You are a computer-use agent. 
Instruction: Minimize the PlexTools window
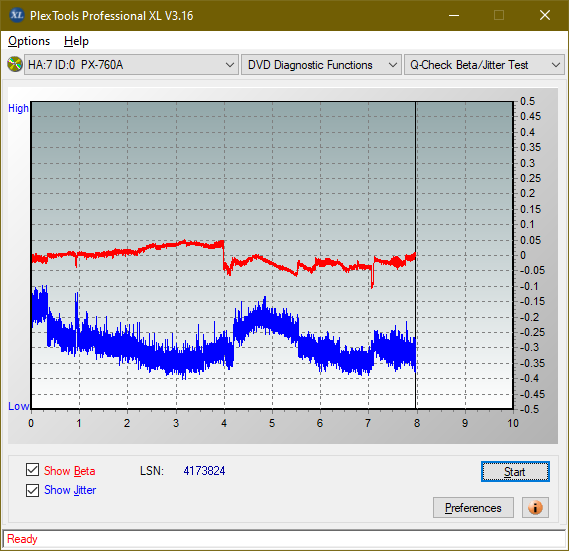454,15
